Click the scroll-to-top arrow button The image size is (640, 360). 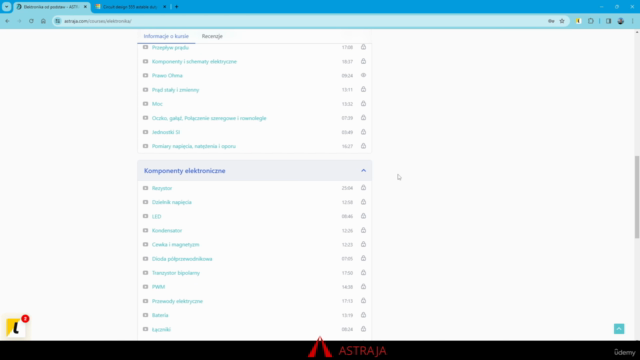(x=619, y=329)
